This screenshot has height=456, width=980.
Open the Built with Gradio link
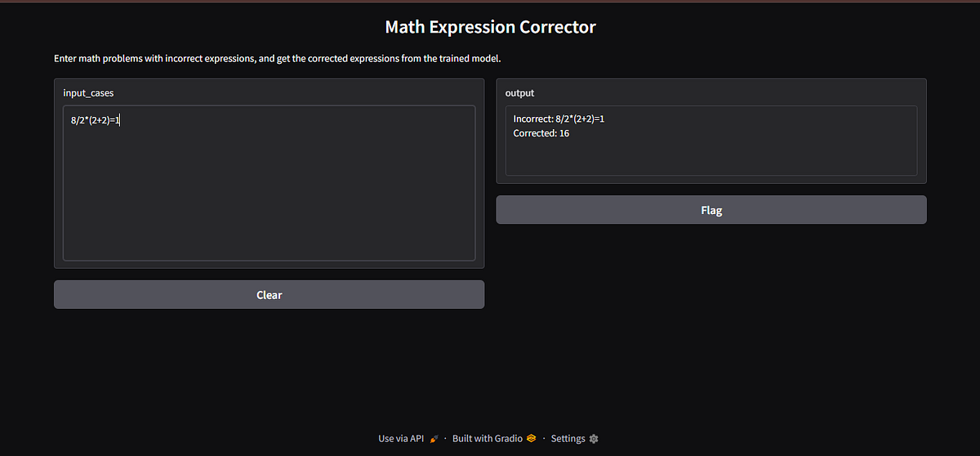coord(494,439)
